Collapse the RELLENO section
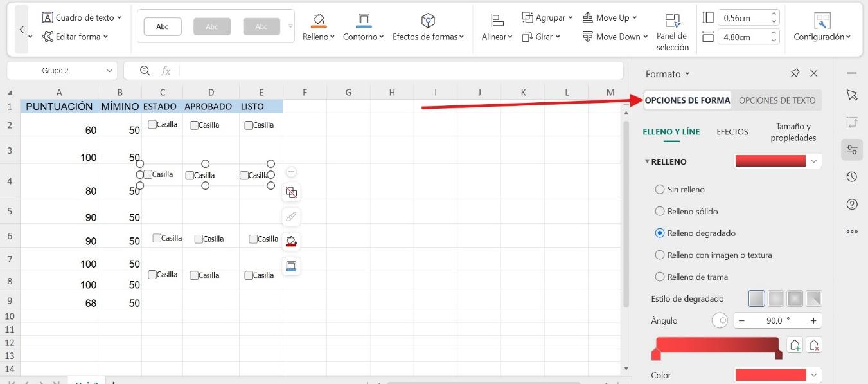Screen dimensions: 868x384 648,161
